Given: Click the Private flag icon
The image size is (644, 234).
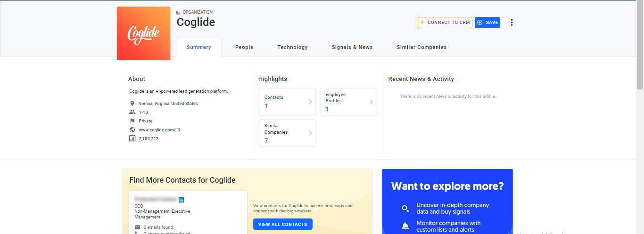Looking at the screenshot, I should [132, 121].
